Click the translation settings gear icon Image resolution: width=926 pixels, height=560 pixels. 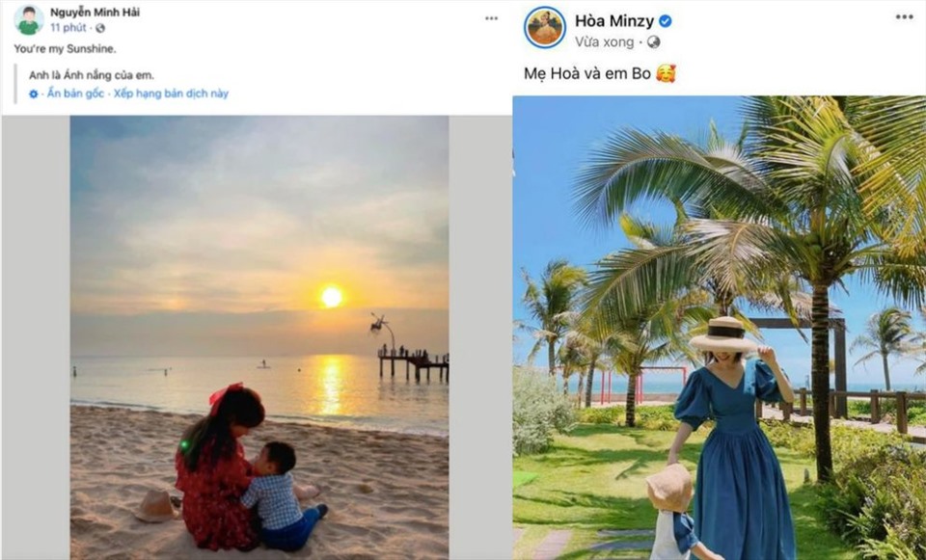pyautogui.click(x=34, y=94)
